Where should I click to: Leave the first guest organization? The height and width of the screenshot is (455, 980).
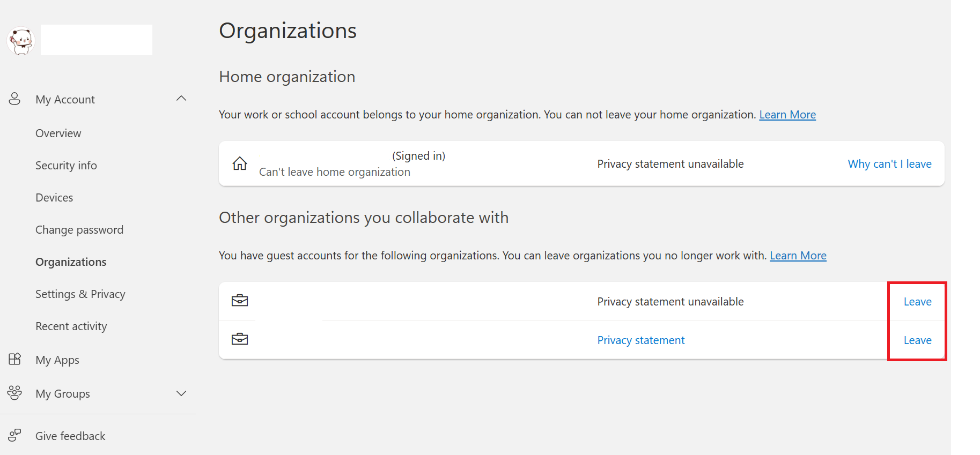coord(917,302)
